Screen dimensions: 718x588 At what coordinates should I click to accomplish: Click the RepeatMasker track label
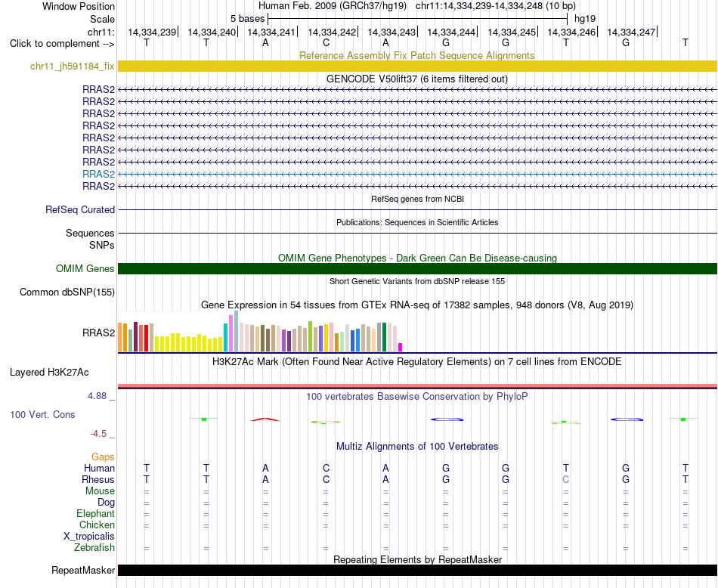83,570
